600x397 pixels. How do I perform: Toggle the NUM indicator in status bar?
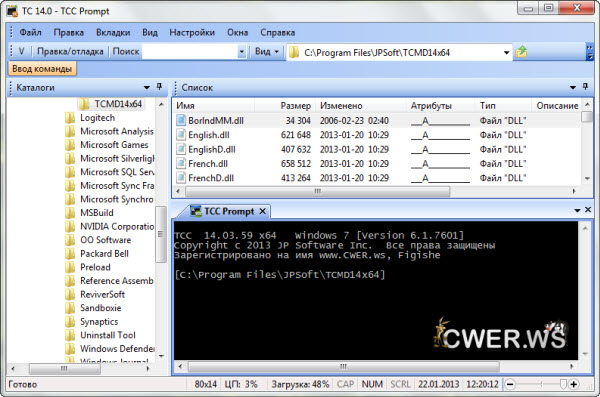(x=372, y=384)
